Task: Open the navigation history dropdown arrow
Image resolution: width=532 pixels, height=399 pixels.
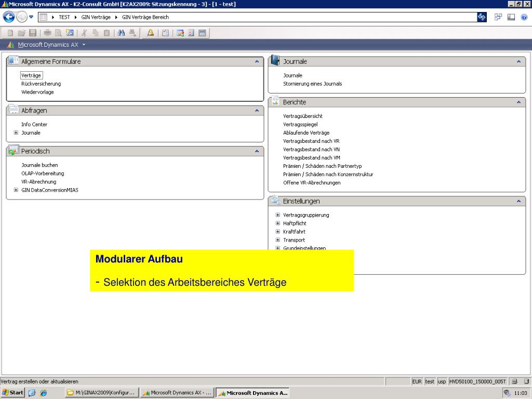Action: [31, 17]
